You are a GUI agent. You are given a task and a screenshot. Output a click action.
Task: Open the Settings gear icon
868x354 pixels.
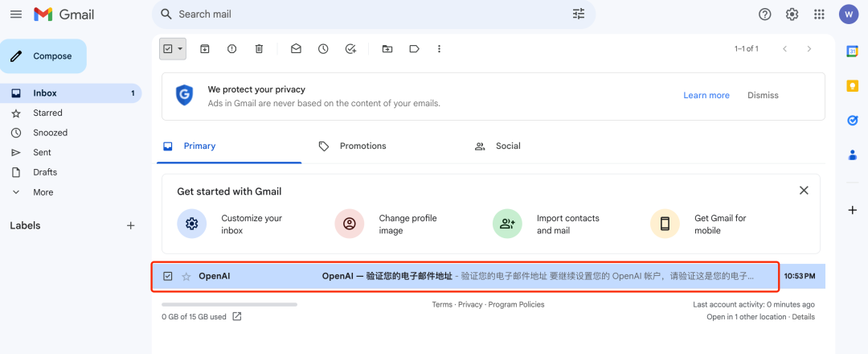792,14
